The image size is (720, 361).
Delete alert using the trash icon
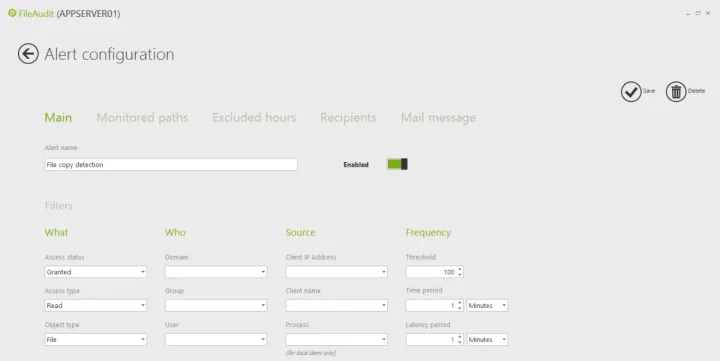[x=676, y=92]
